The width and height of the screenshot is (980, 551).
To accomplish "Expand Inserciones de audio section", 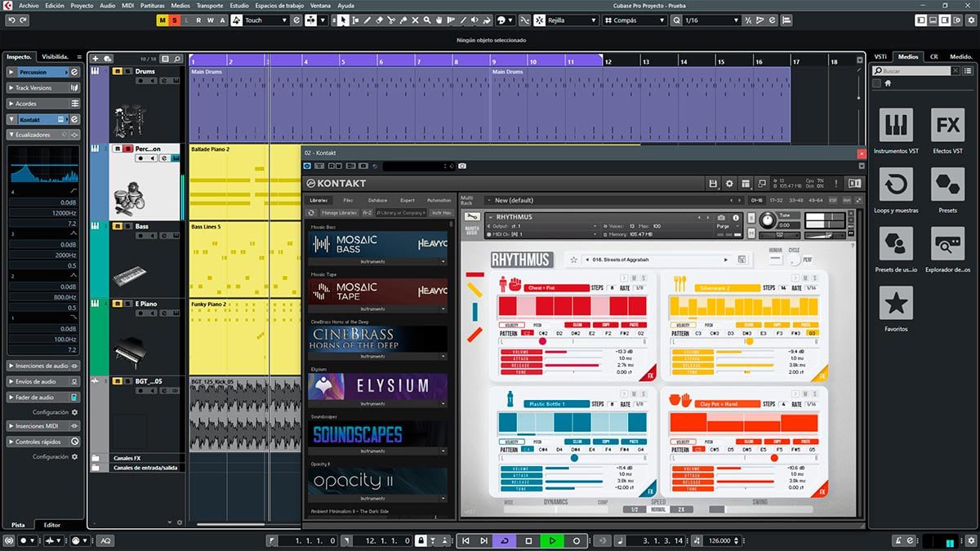I will pyautogui.click(x=44, y=366).
